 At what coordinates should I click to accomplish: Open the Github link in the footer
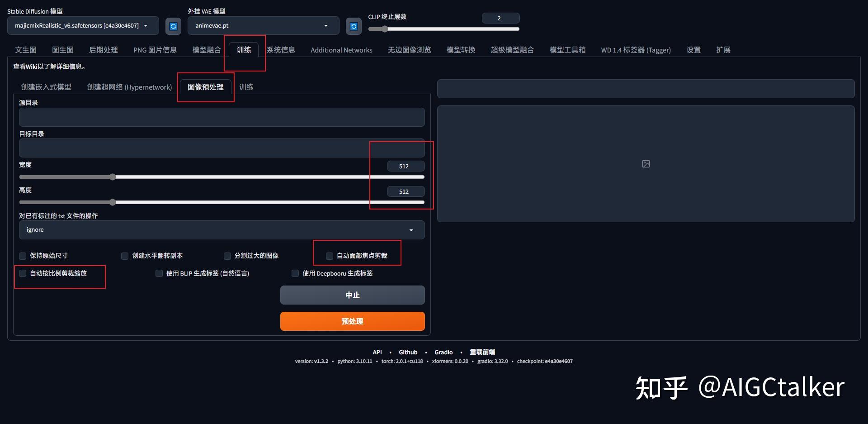pos(408,352)
